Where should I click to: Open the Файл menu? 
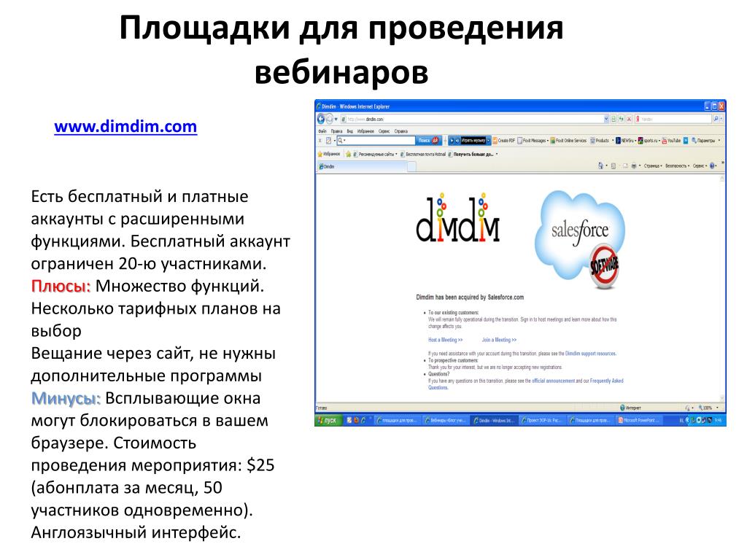click(x=322, y=131)
